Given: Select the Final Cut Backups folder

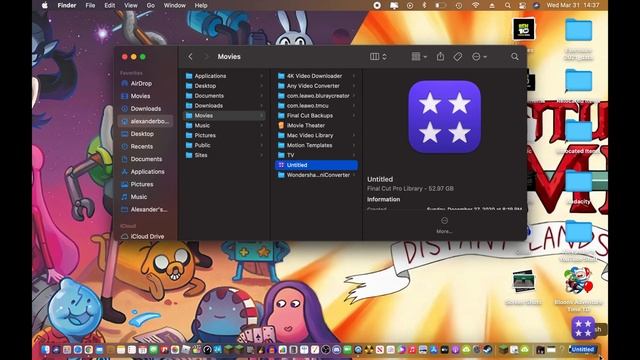Looking at the screenshot, I should [316, 116].
